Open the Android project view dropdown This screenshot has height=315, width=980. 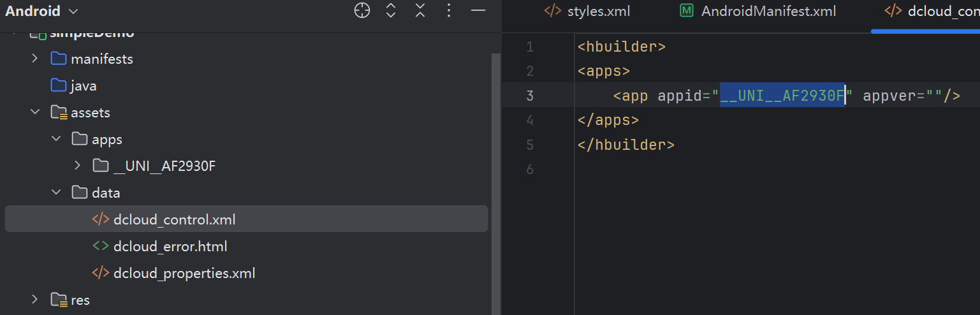point(41,11)
